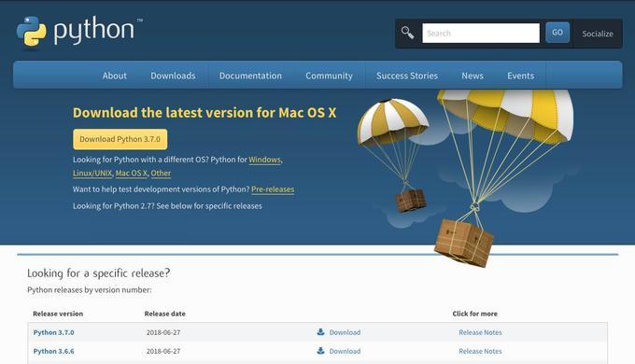Open Release Notes for Python 3.7.0

point(480,332)
